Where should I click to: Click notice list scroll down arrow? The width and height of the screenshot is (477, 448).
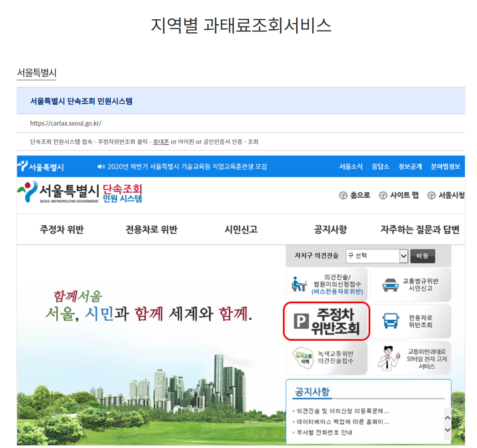point(447,430)
